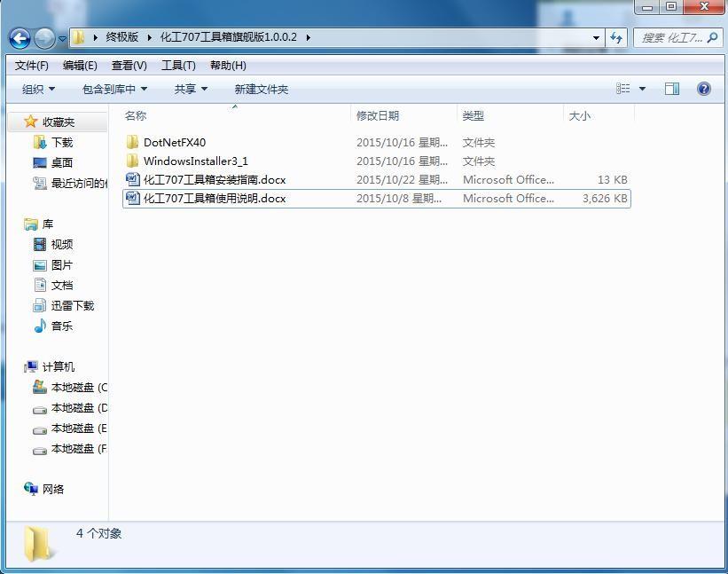Select the DotNetFX40 folder icon
This screenshot has height=574, width=728.
(133, 142)
